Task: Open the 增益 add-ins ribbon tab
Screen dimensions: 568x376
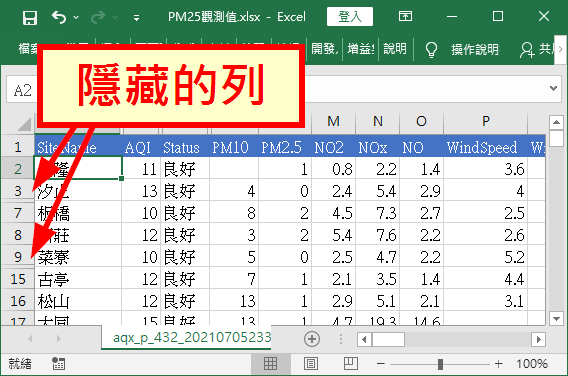Action: (x=360, y=49)
